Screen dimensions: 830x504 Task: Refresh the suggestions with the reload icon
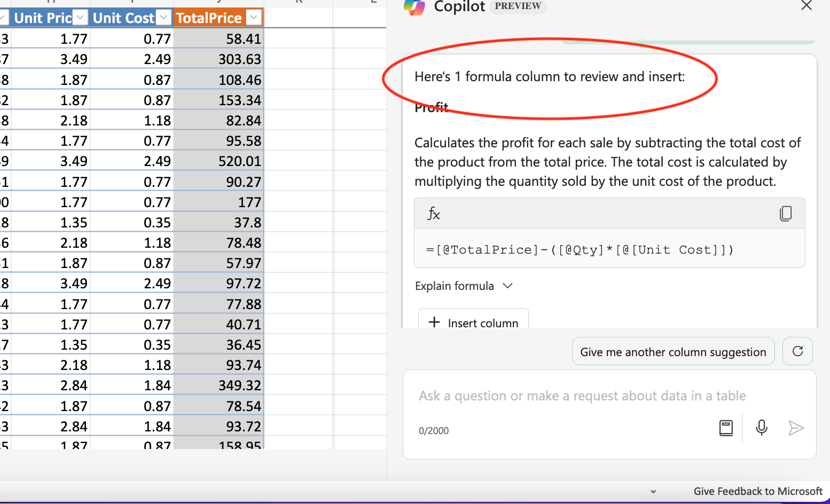click(x=797, y=351)
